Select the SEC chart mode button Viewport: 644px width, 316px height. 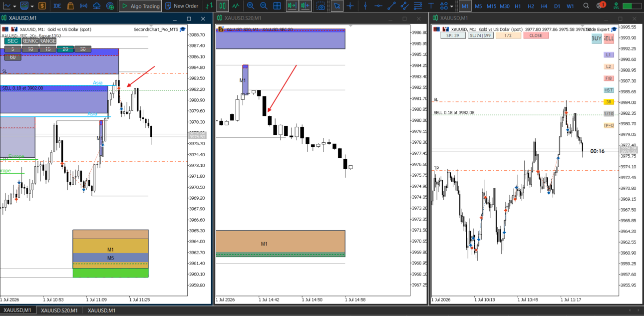pos(12,41)
